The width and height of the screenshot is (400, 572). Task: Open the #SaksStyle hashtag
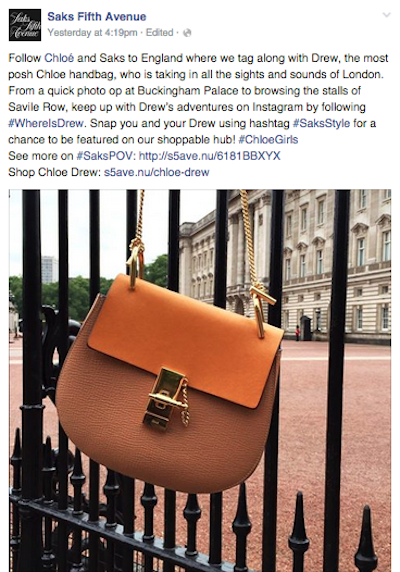(321, 123)
